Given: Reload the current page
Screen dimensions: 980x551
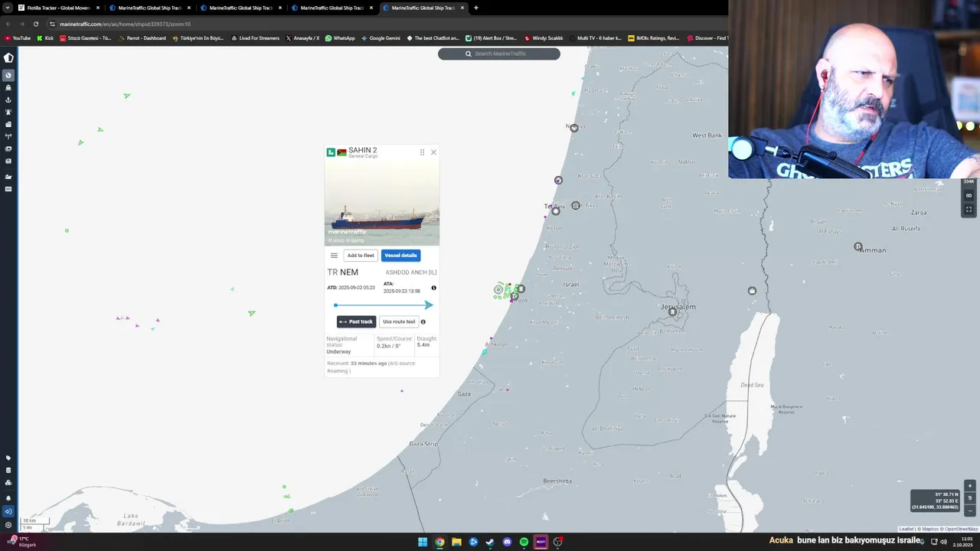Looking at the screenshot, I should tap(36, 24).
